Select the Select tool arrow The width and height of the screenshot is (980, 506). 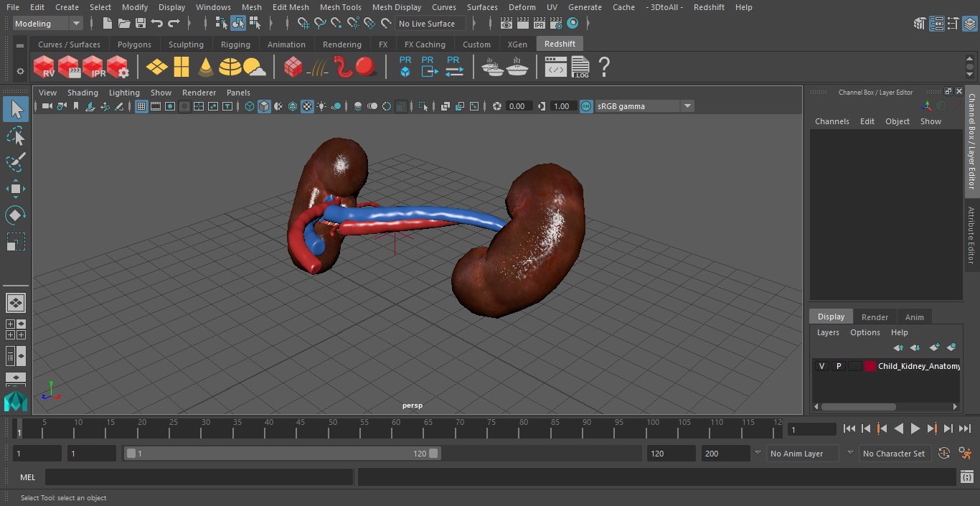coord(15,109)
